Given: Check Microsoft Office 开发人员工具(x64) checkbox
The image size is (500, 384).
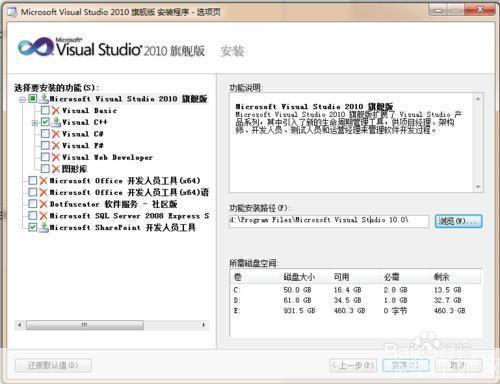Looking at the screenshot, I should click(x=32, y=181).
